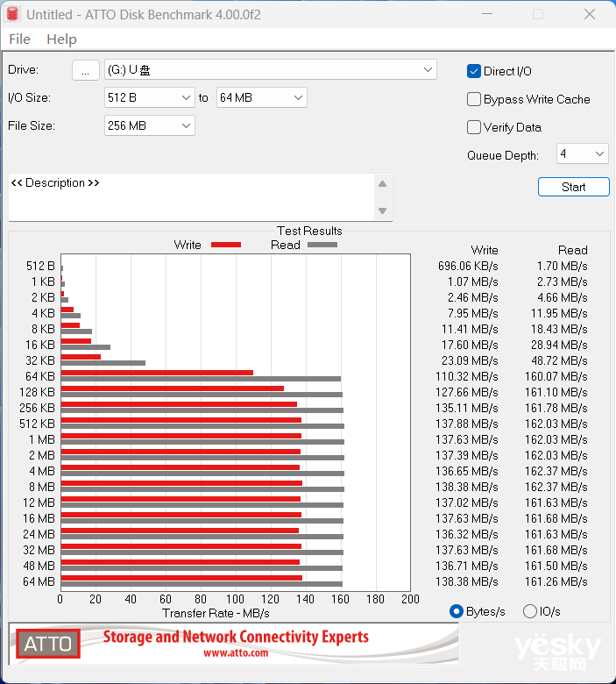Click the Test Results heading

click(x=309, y=231)
